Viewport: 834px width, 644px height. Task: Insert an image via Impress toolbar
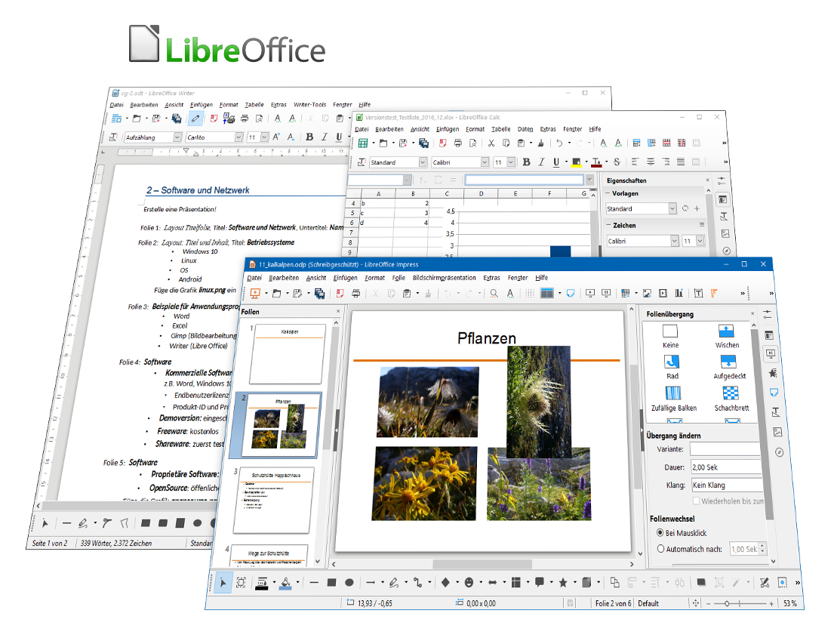pyautogui.click(x=648, y=293)
